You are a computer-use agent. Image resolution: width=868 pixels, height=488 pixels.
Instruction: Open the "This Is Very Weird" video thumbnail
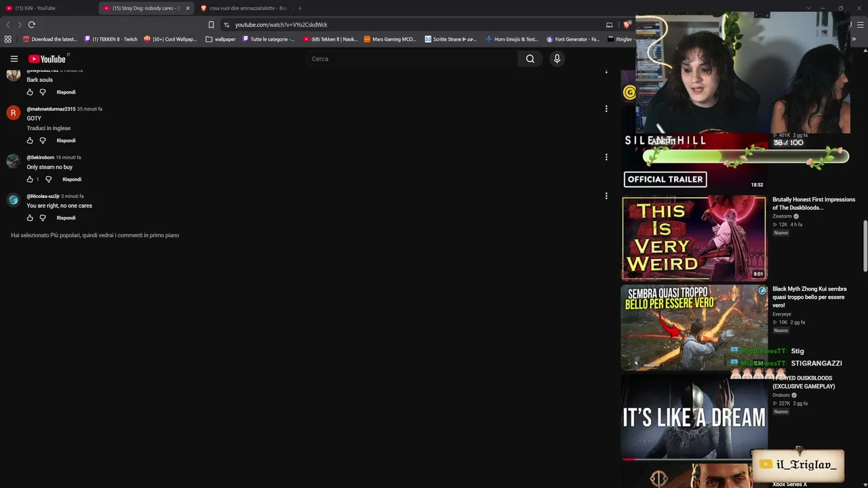694,238
